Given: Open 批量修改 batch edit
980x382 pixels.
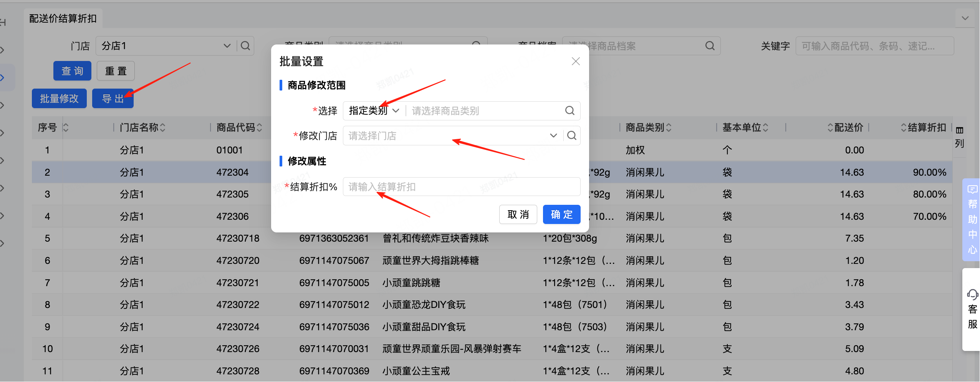Looking at the screenshot, I should click(x=59, y=99).
